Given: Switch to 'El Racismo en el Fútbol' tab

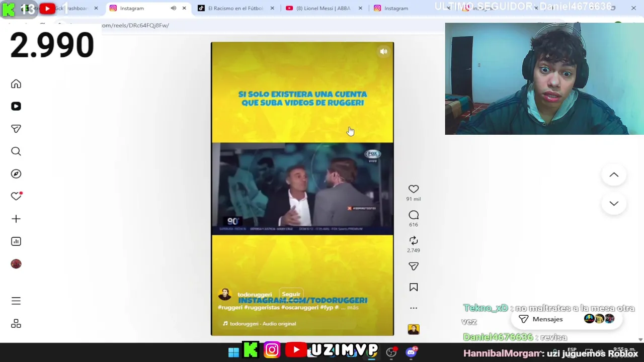Looking at the screenshot, I should [x=235, y=8].
